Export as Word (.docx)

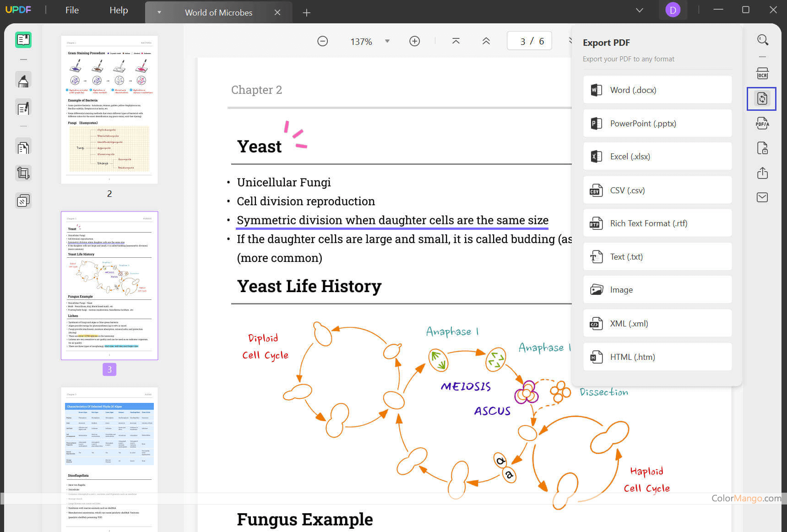tap(657, 90)
